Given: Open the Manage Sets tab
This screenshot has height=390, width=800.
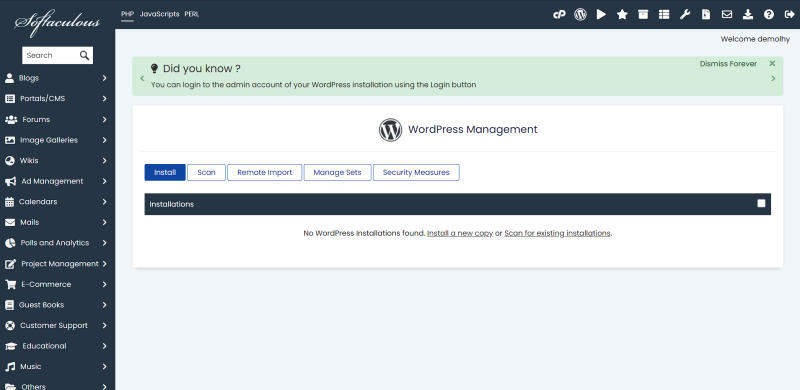Looking at the screenshot, I should (x=337, y=173).
